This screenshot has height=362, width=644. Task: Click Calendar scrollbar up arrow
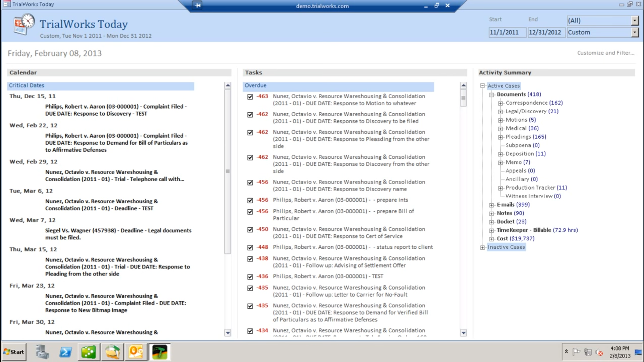(x=228, y=85)
